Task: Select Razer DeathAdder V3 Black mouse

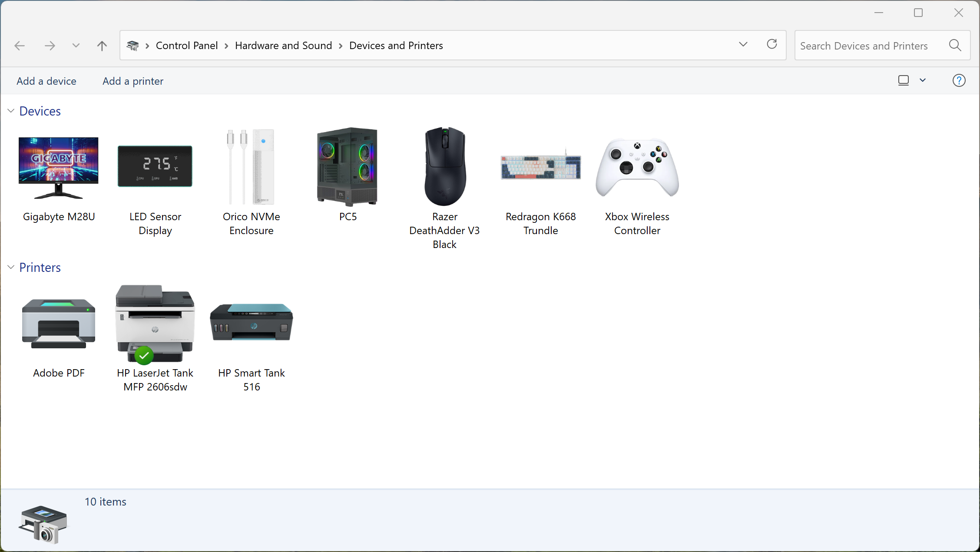Action: (444, 166)
